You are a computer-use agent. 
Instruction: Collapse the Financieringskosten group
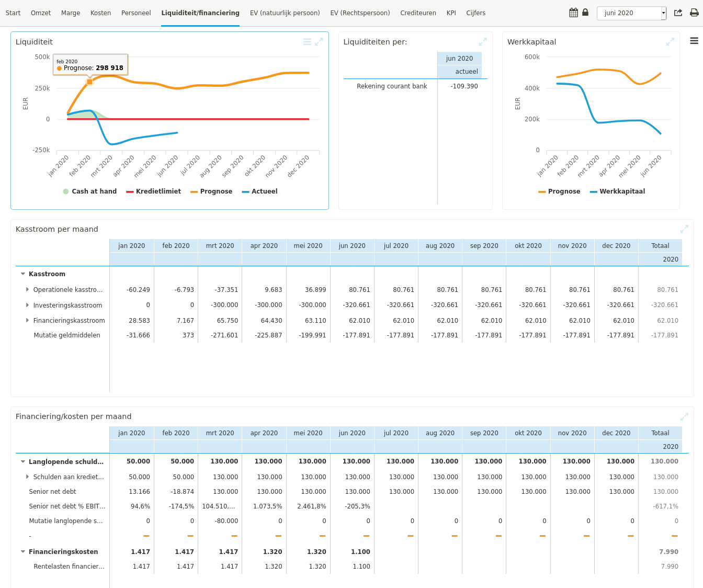pos(23,551)
